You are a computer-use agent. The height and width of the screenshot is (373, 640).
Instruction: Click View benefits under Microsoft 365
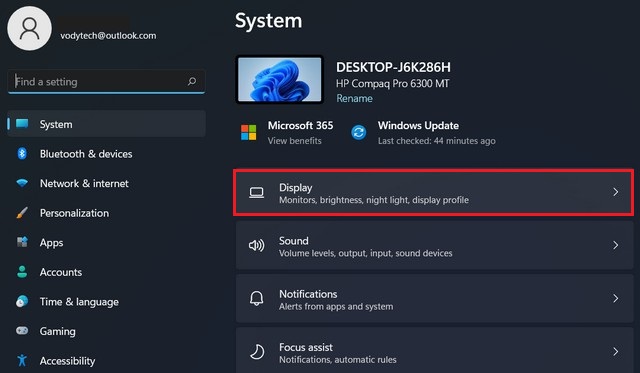tap(294, 141)
